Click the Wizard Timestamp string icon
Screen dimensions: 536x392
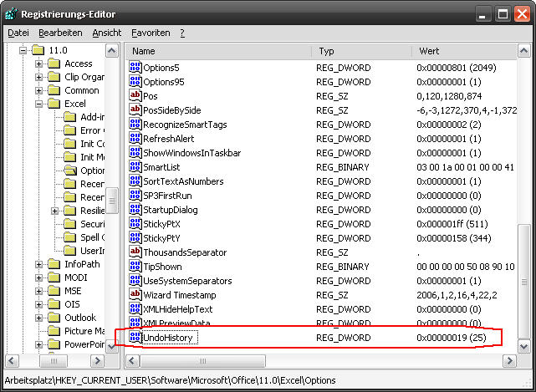coord(135,295)
